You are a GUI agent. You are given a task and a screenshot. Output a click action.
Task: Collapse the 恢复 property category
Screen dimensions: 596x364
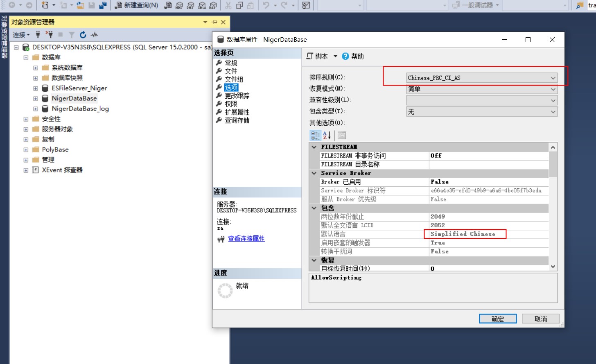pyautogui.click(x=314, y=260)
